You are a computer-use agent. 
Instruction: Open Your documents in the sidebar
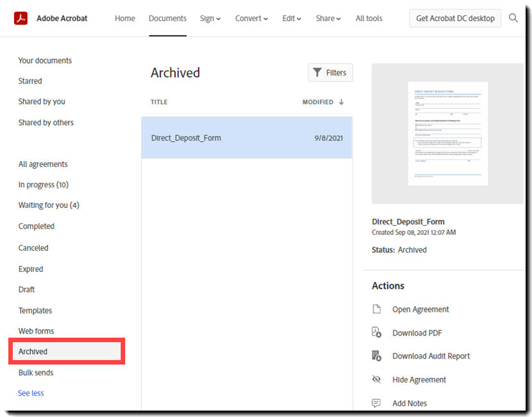(45, 60)
